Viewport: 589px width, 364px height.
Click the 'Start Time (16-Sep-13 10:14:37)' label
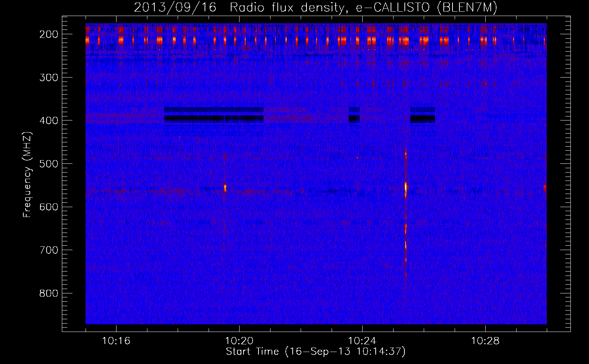[x=316, y=352]
